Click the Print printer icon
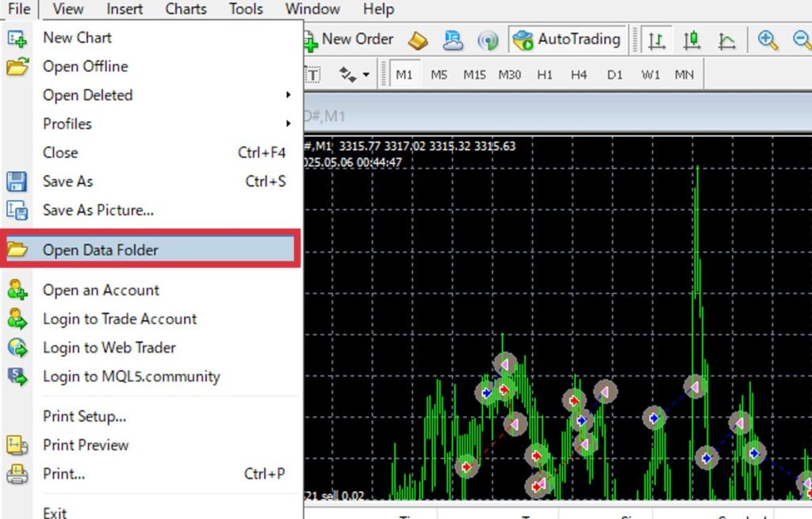 [x=17, y=474]
